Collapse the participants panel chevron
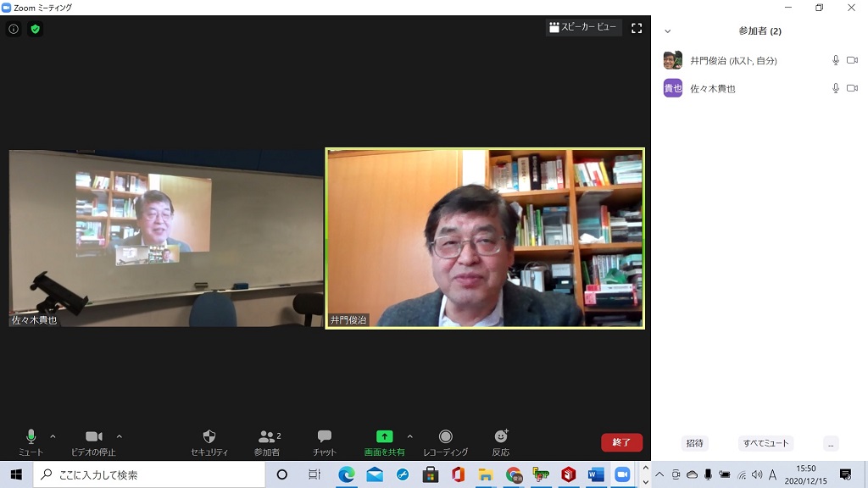Image resolution: width=868 pixels, height=488 pixels. coord(668,31)
